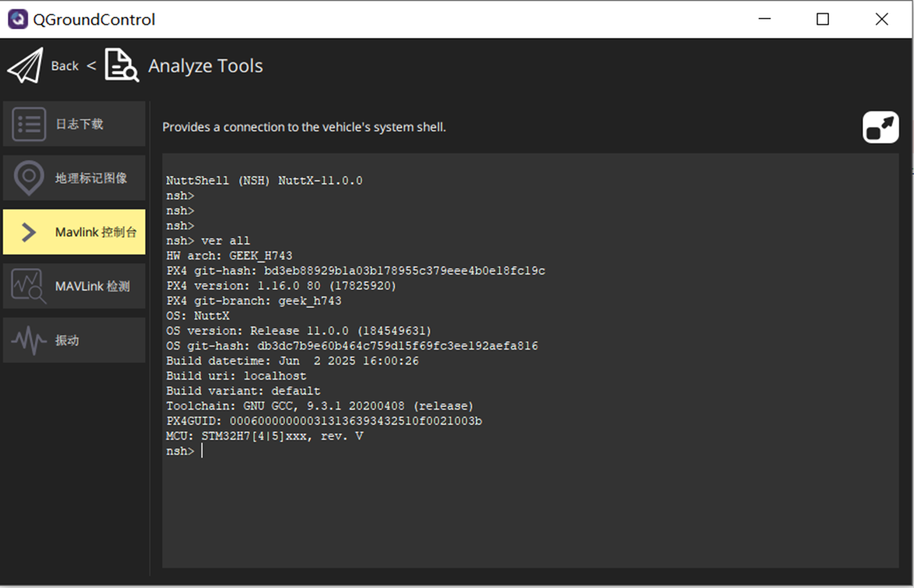Click the 'HW arch: GEEK_H743' line
914x588 pixels.
click(229, 256)
